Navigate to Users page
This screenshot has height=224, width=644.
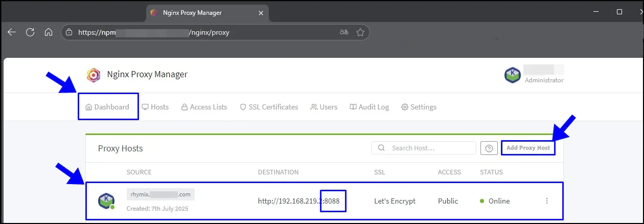coord(324,107)
